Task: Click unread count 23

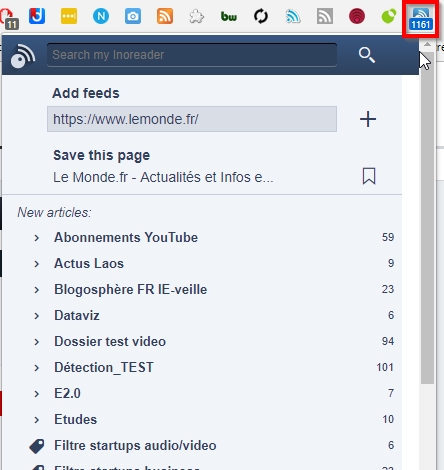Action: (x=388, y=289)
